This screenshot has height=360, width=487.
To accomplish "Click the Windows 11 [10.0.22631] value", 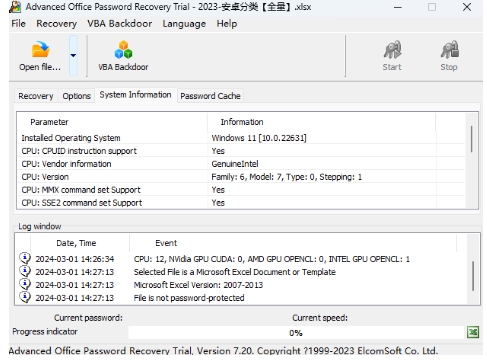I will point(259,138).
